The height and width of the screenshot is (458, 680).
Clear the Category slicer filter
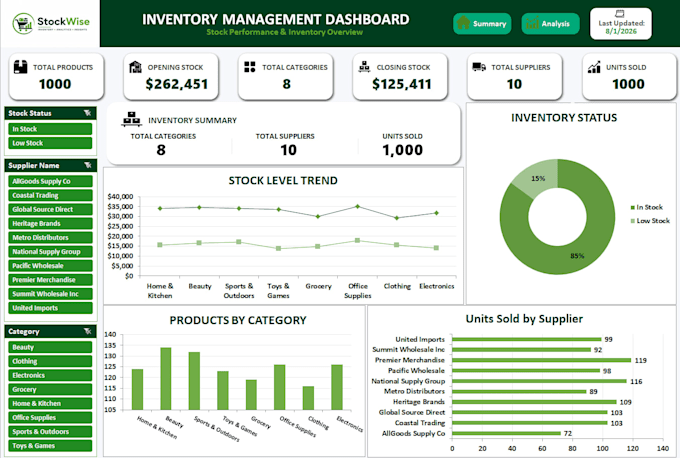pos(88,331)
